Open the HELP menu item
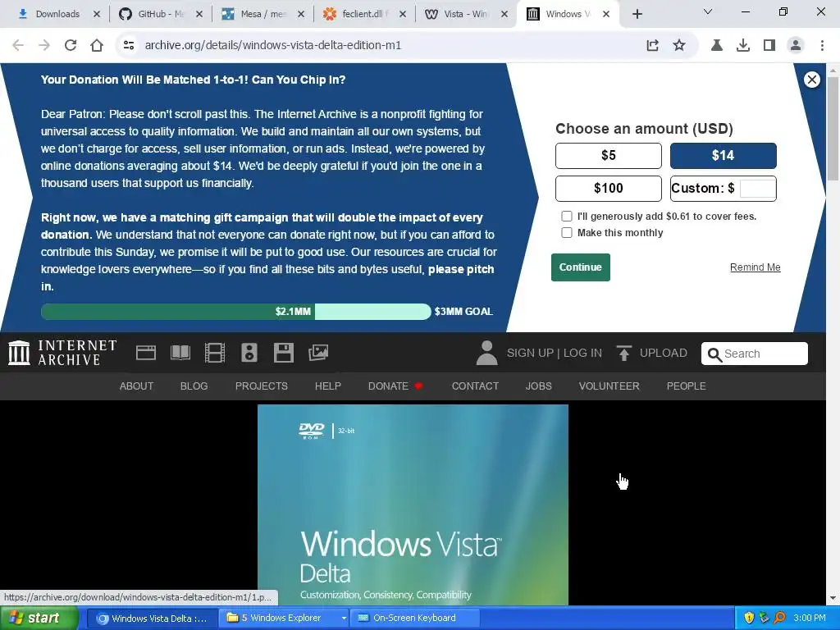This screenshot has width=840, height=630. tap(328, 386)
